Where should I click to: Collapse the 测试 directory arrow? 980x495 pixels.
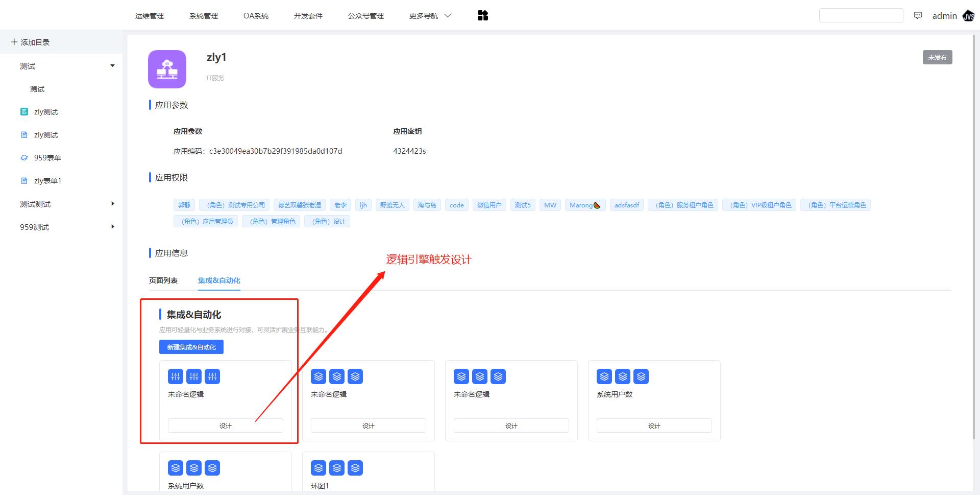[x=112, y=65]
